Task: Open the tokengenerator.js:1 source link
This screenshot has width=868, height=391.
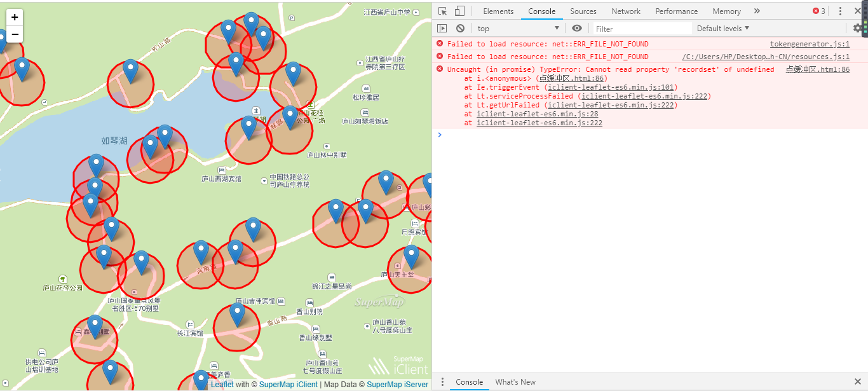Action: [x=810, y=44]
